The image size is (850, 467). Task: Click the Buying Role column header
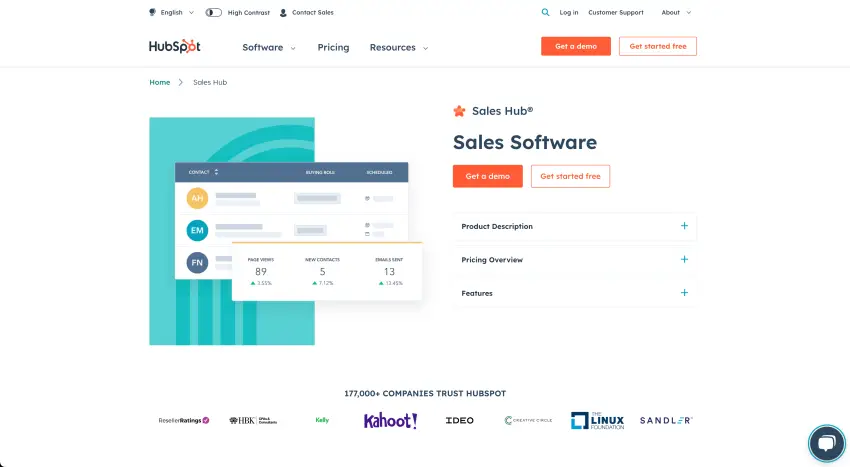(x=320, y=172)
